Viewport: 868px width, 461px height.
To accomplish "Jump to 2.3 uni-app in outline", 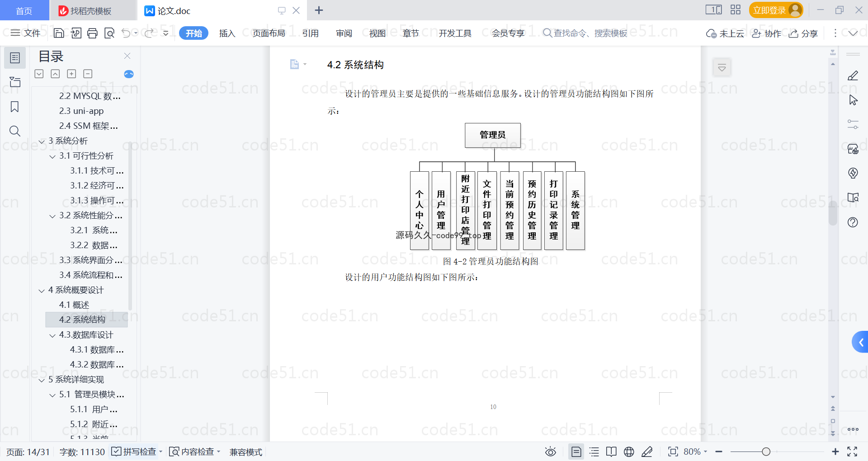I will (x=81, y=111).
